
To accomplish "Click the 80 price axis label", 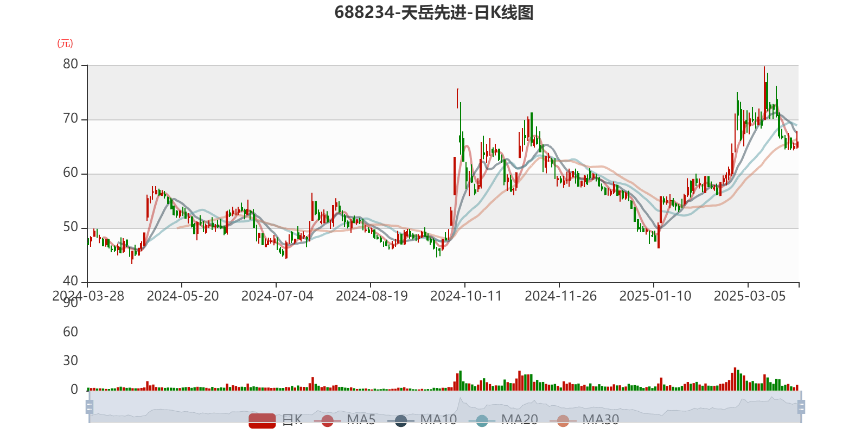I will coord(71,64).
